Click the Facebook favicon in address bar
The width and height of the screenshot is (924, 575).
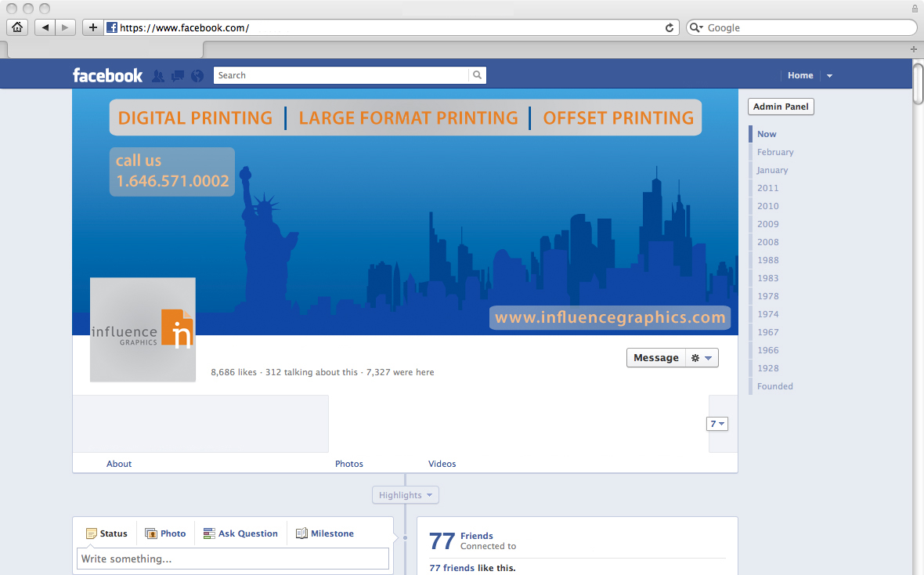[112, 27]
